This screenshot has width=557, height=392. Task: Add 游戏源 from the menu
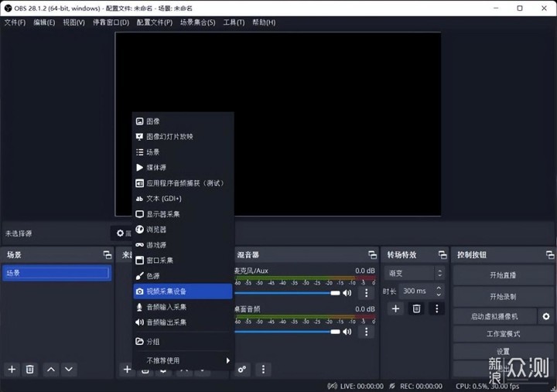(183, 245)
